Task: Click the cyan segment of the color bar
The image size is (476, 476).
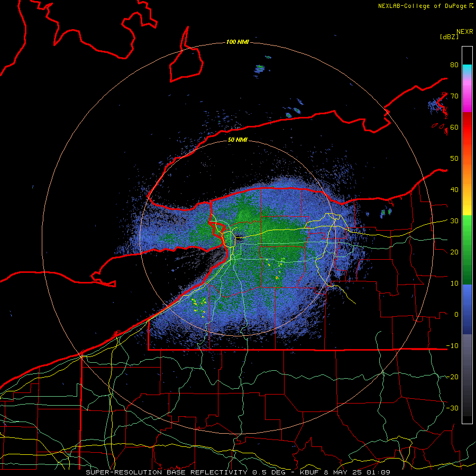Action: point(467,69)
